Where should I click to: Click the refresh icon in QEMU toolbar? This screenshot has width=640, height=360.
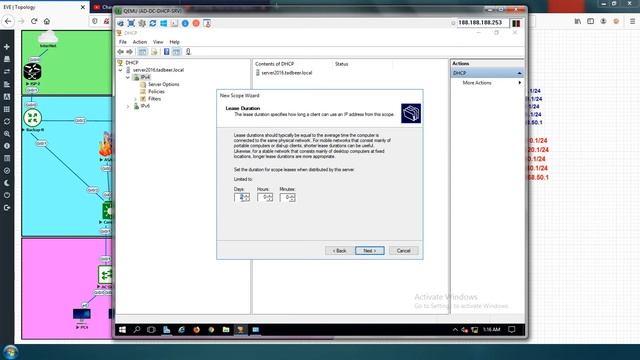153,23
